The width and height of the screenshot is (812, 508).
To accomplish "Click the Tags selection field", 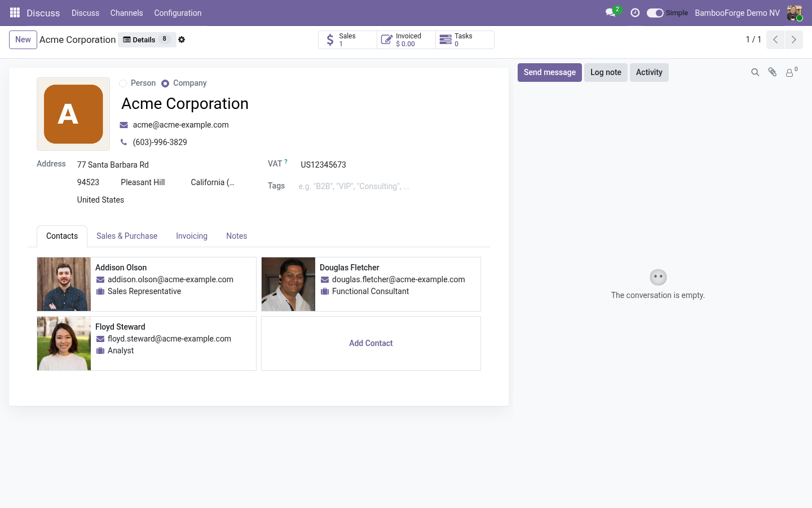I will 389,186.
